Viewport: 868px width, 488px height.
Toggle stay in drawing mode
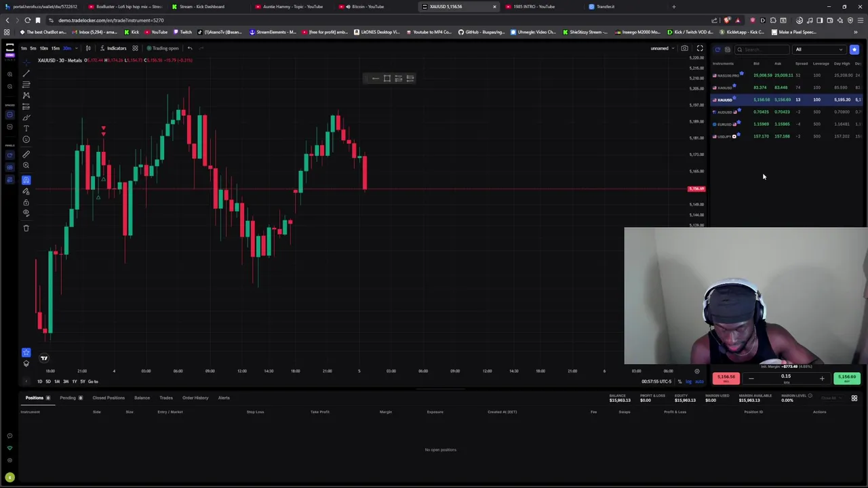(x=26, y=191)
